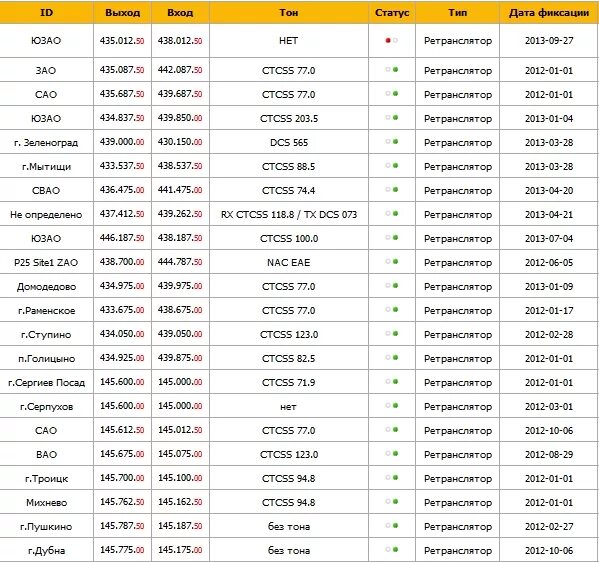Click Ретранслятор in the г.Троицк row
The width and height of the screenshot is (599, 562).
pos(458,478)
